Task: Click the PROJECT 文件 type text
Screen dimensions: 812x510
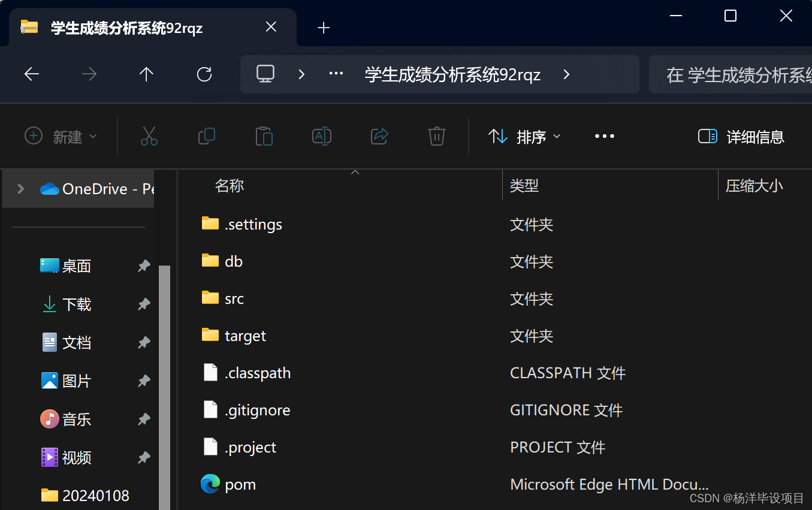Action: point(557,447)
